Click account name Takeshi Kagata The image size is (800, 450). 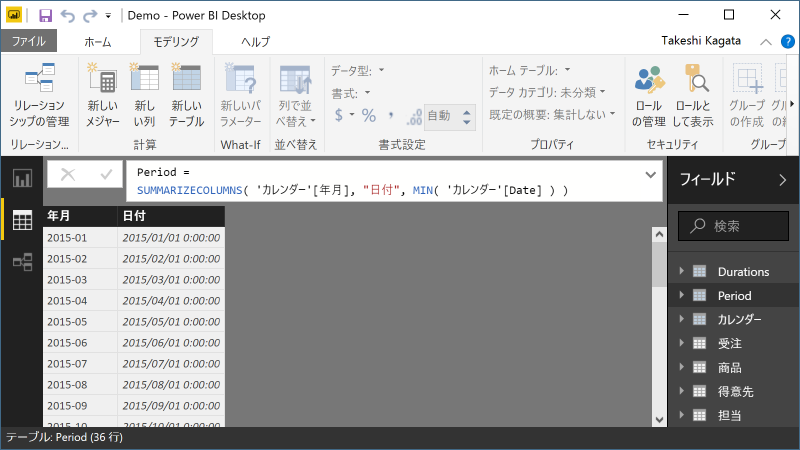701,41
